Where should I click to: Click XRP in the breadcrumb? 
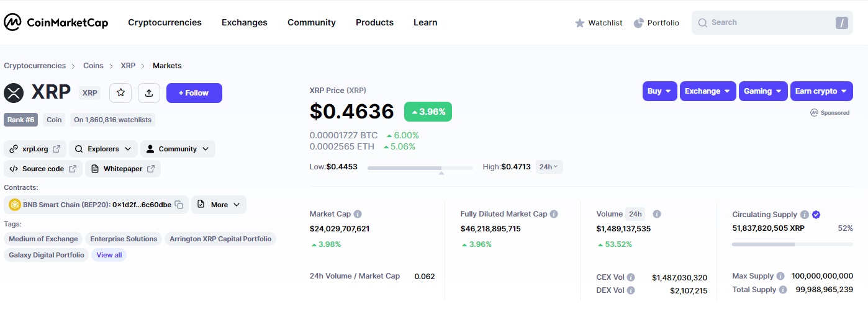[x=128, y=66]
